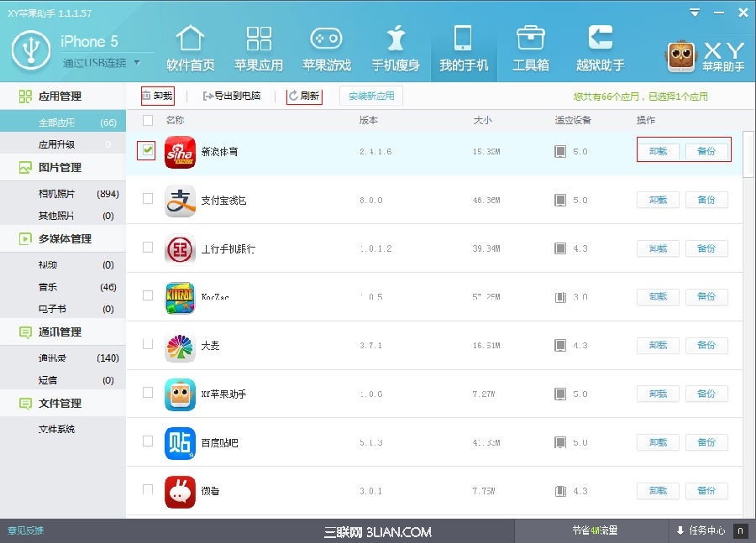Click the 百度贴吧 app icon
756x543 pixels.
180,443
